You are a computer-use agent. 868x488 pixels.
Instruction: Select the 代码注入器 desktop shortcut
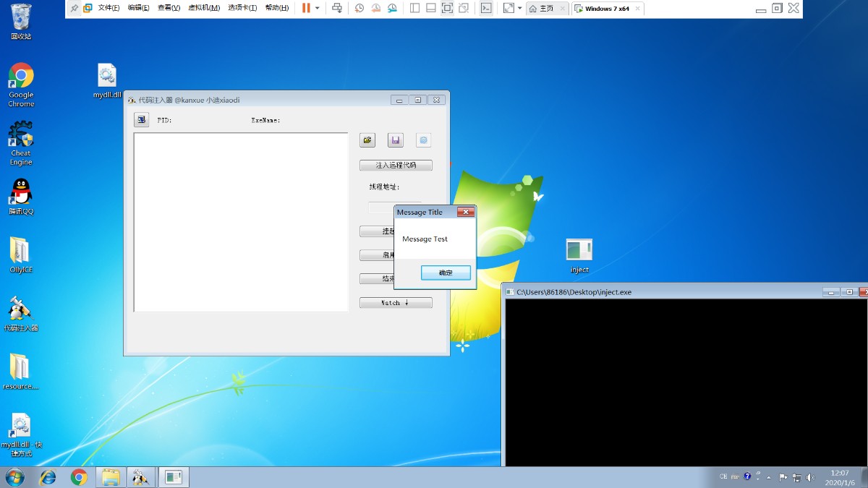(21, 313)
